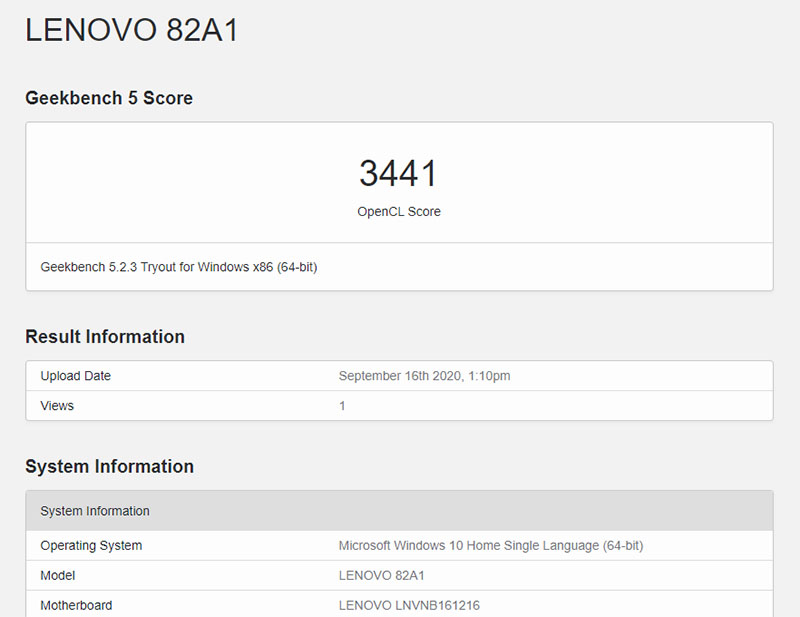
Task: Select the Views count value 1
Action: pos(342,406)
